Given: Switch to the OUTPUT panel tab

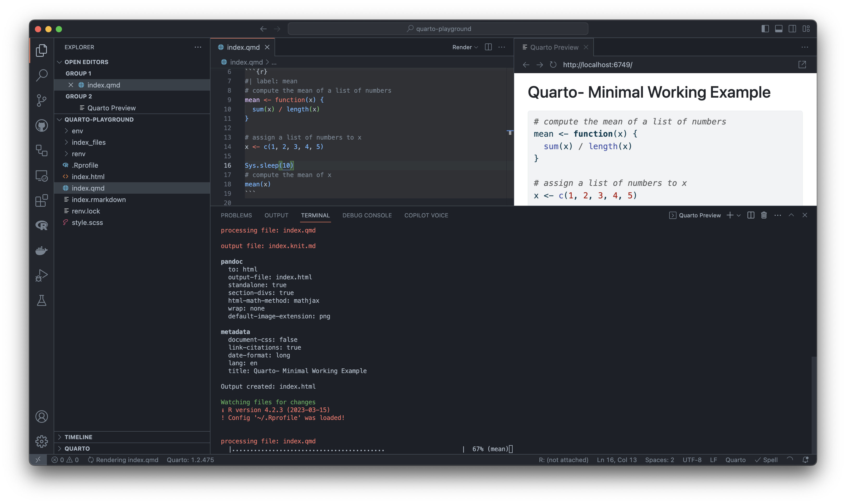Looking at the screenshot, I should (x=276, y=215).
